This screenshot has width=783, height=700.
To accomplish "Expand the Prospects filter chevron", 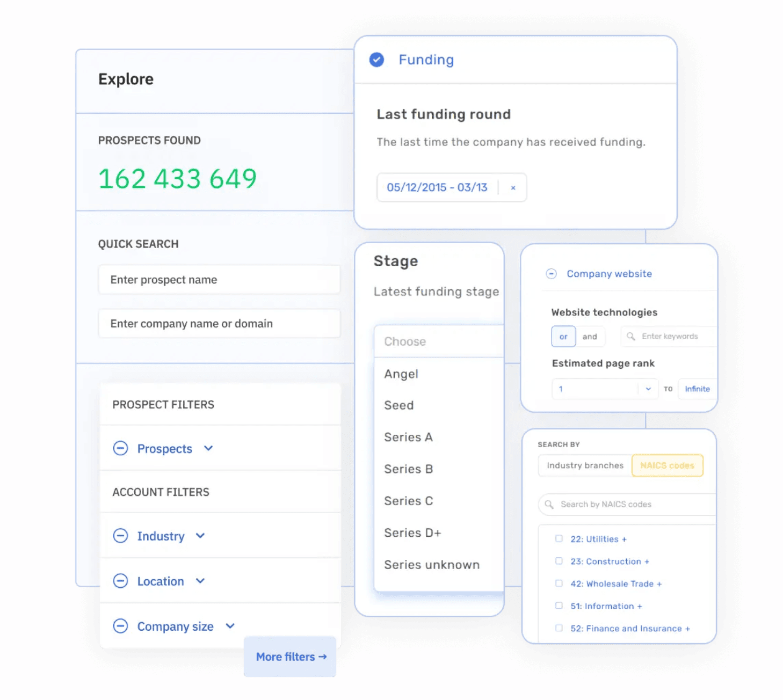I will pos(208,448).
